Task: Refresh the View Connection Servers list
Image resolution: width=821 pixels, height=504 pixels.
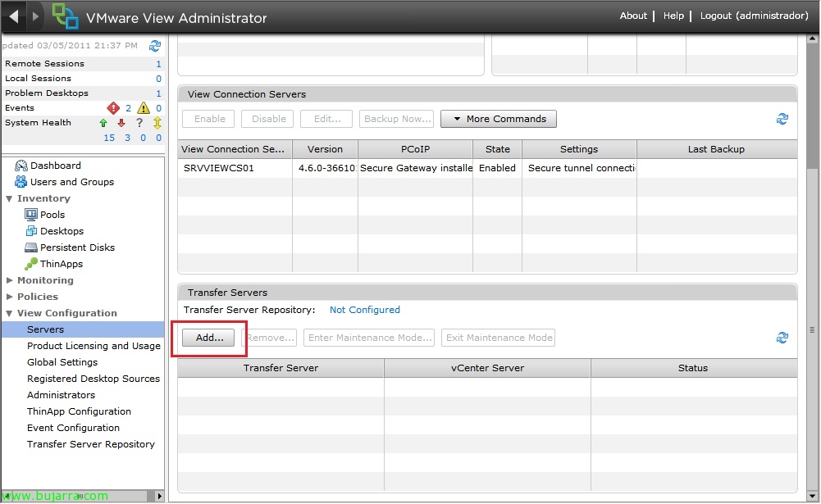Action: [x=782, y=120]
